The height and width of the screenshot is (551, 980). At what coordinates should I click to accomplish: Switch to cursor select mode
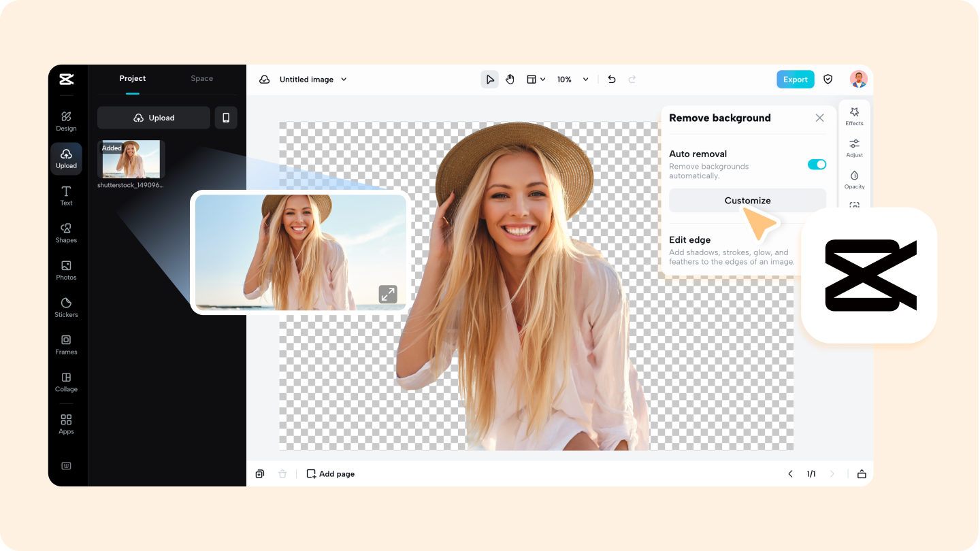[490, 79]
